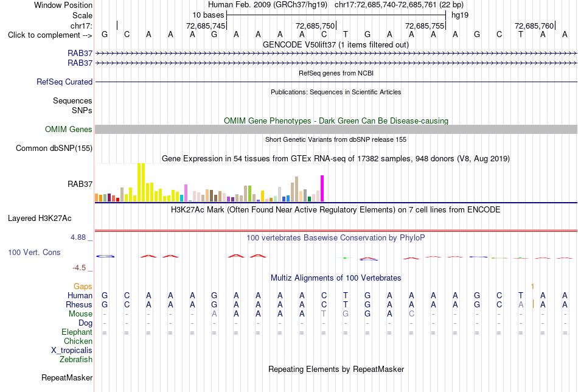Viewport: 578px width, 392px height.
Task: Open the Layered H3K27Ac track label
Action: click(40, 219)
